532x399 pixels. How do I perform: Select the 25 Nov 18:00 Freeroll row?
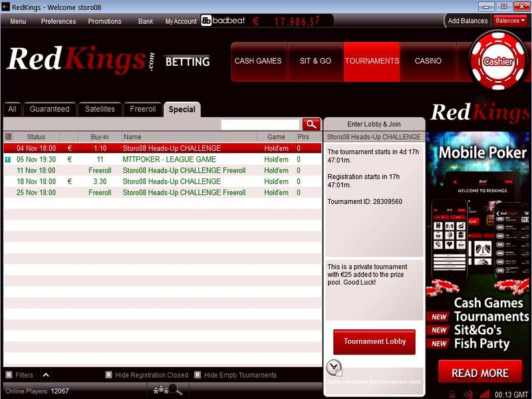pos(162,192)
